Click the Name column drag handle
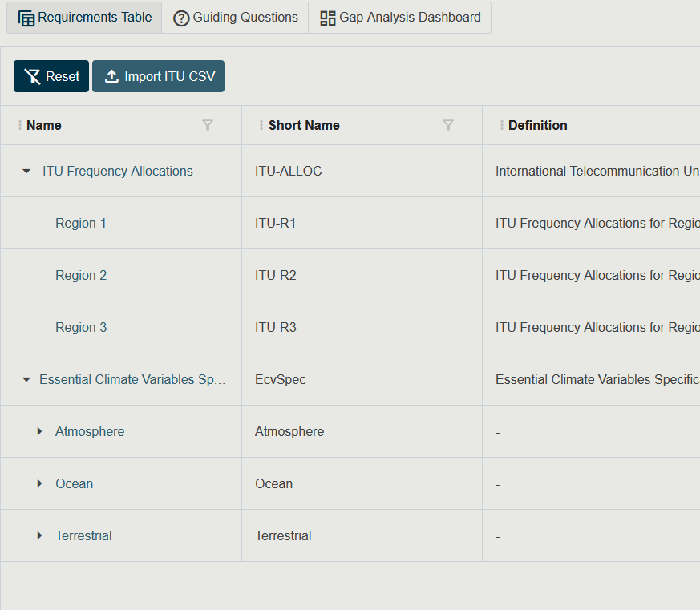 pos(19,125)
